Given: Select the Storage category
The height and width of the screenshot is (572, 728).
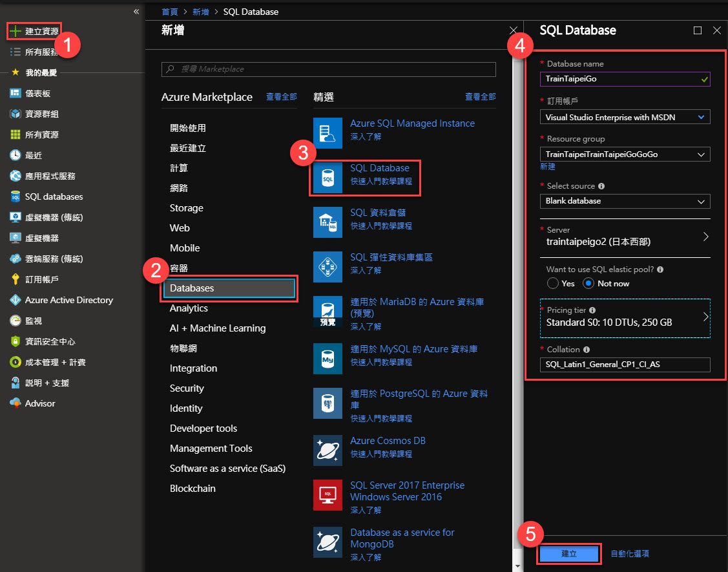Looking at the screenshot, I should point(186,207).
